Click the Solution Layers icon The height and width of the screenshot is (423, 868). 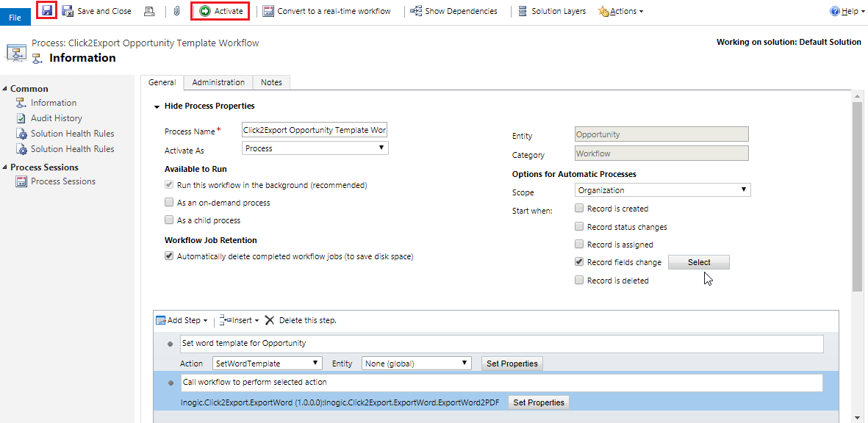523,11
